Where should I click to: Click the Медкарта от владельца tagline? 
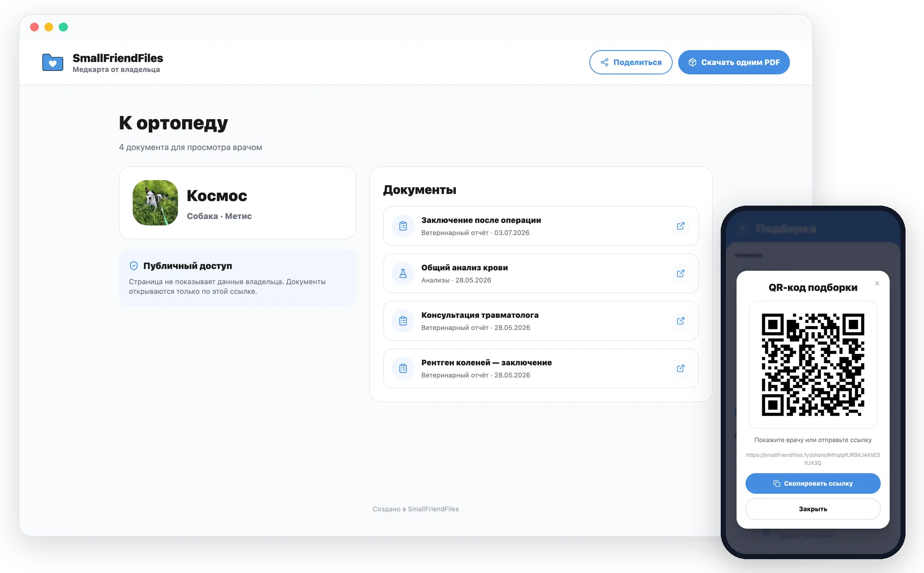pos(116,70)
